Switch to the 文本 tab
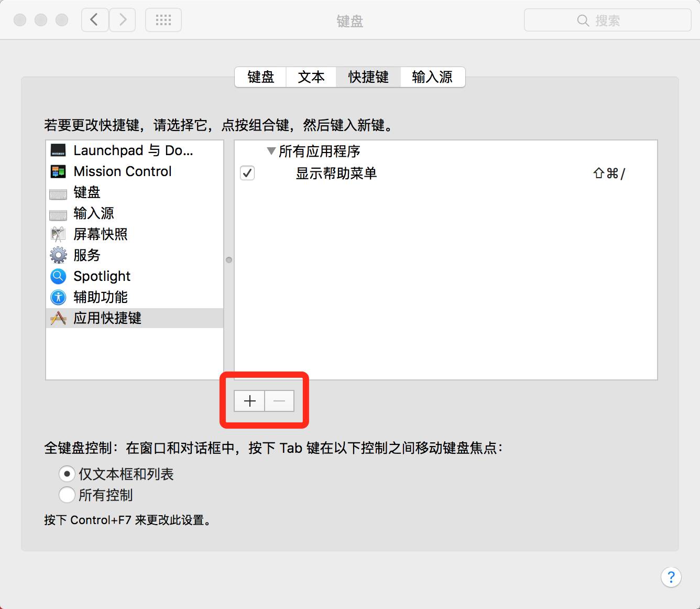Image resolution: width=700 pixels, height=609 pixels. pos(311,77)
